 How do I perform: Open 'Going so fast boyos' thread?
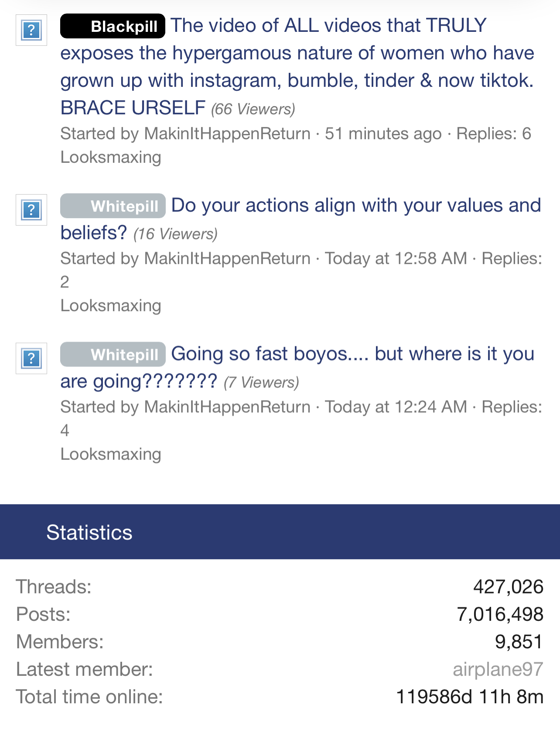coord(352,354)
